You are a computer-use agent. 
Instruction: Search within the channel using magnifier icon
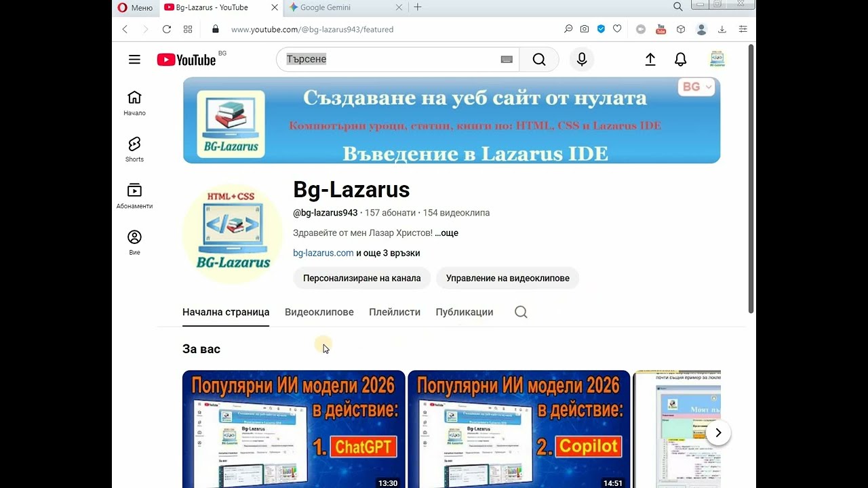(x=521, y=312)
